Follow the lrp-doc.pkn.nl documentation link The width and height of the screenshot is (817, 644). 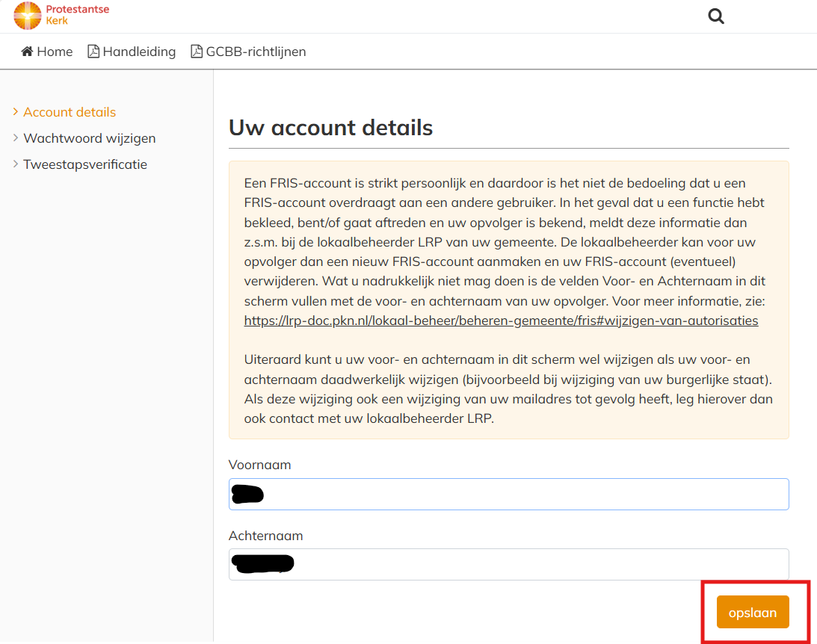click(502, 321)
